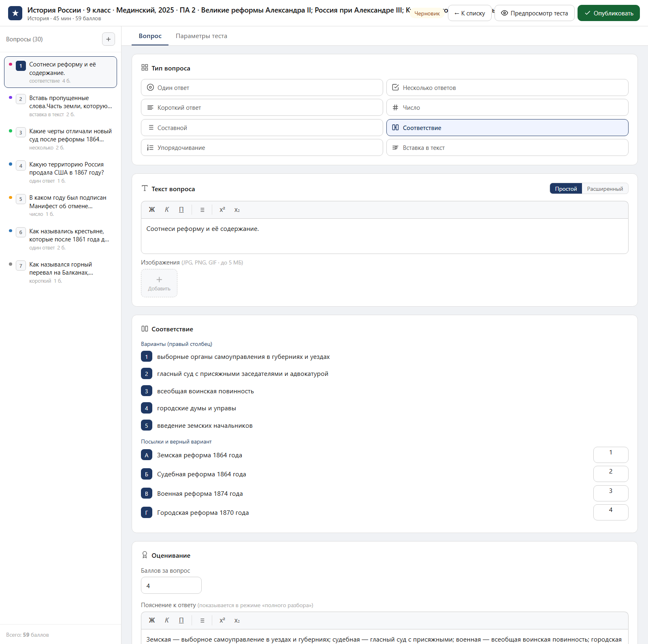
Task: Apply subscript in question text toolbar
Action: pyautogui.click(x=237, y=210)
